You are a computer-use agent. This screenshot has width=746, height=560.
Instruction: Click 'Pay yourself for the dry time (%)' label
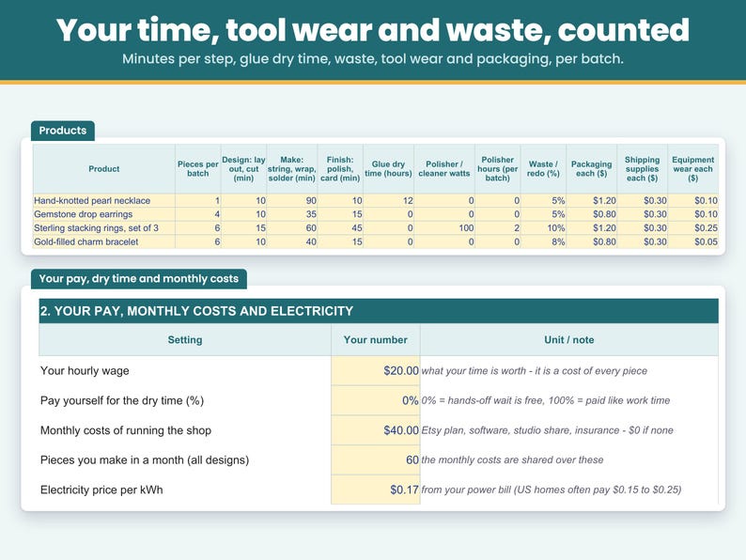pyautogui.click(x=122, y=400)
